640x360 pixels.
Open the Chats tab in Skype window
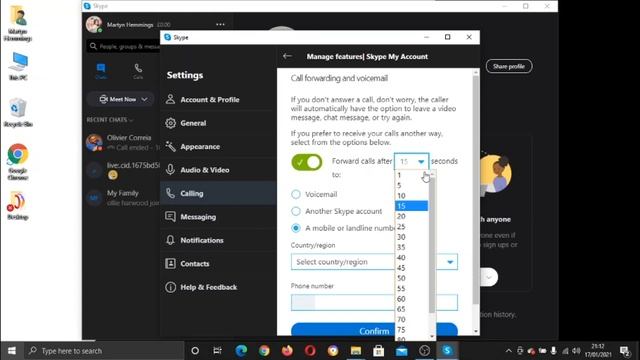[x=101, y=71]
